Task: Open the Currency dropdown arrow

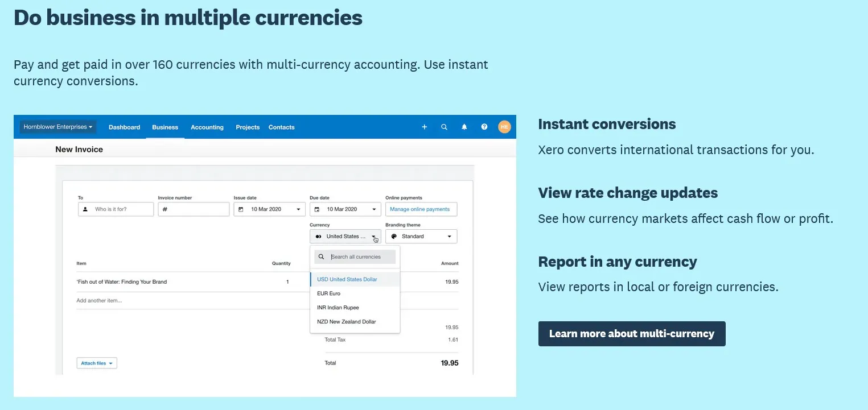Action: (x=374, y=237)
